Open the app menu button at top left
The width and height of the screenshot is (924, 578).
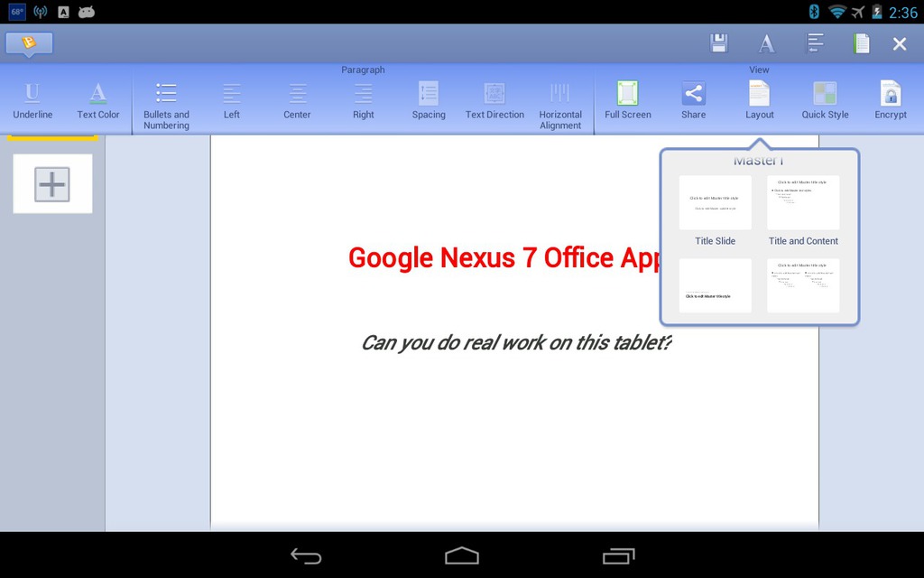[29, 43]
